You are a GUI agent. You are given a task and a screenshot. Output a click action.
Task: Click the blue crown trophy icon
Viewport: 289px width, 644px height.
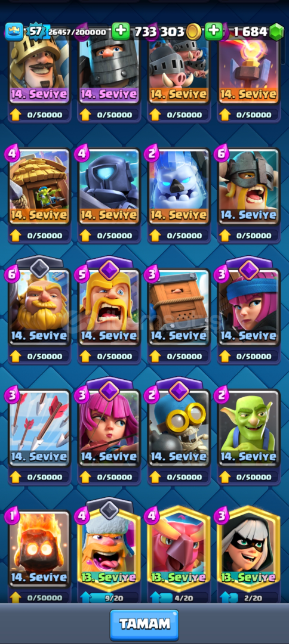pos(14,32)
